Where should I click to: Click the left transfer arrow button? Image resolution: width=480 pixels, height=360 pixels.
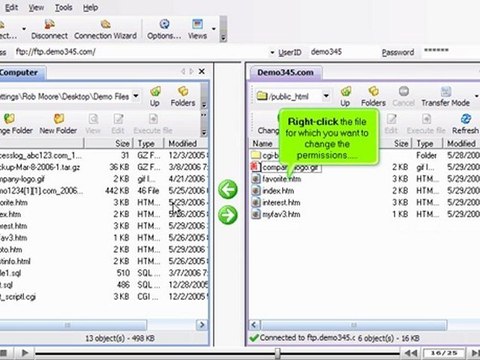pos(228,189)
